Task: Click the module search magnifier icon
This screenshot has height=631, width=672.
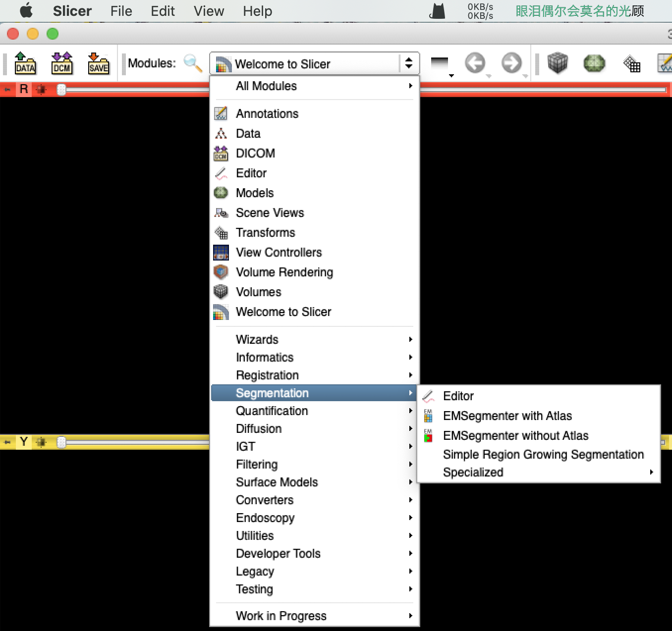Action: (x=193, y=63)
